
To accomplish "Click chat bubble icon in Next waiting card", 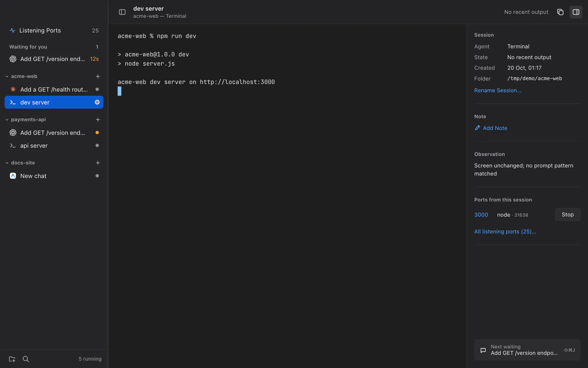I will [483, 350].
